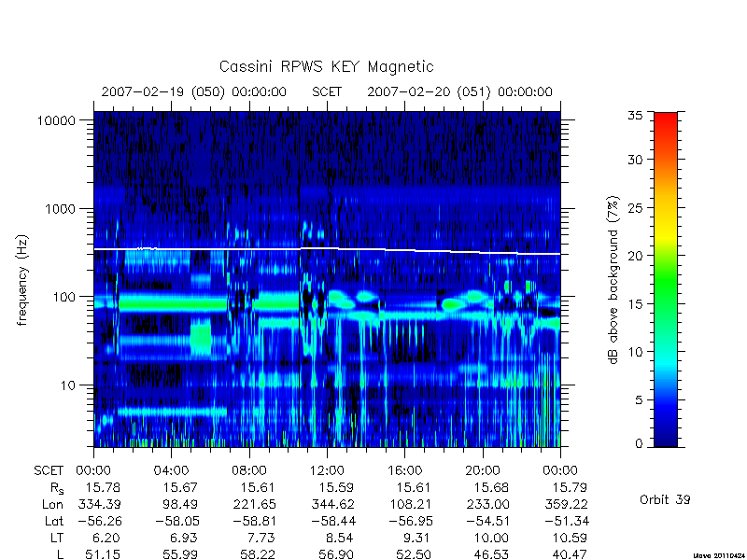Click the Rs row header label
Image resolution: width=747 pixels, height=560 pixels.
point(57,488)
